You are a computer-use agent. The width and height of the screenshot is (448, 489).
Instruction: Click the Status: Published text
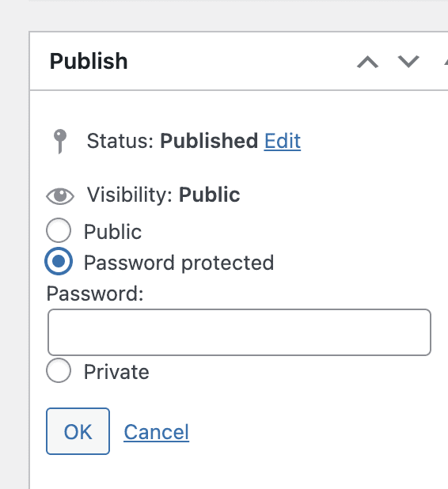click(x=173, y=141)
